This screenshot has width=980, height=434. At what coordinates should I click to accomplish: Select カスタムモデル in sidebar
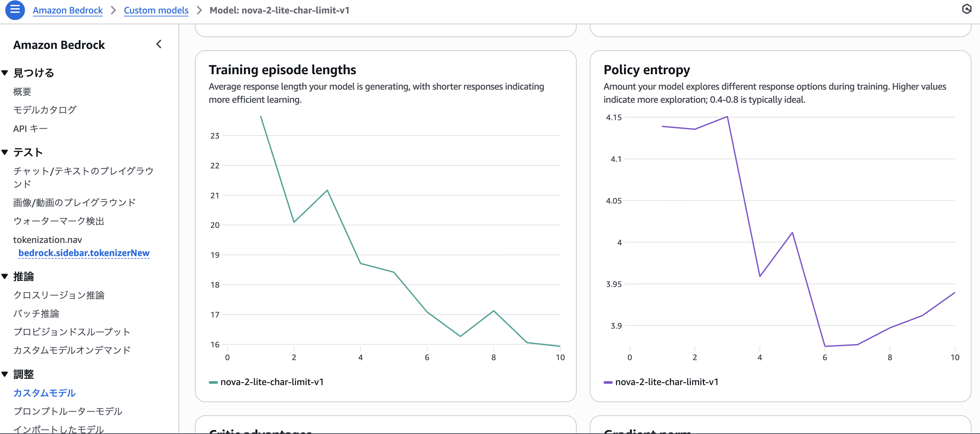[x=45, y=393]
